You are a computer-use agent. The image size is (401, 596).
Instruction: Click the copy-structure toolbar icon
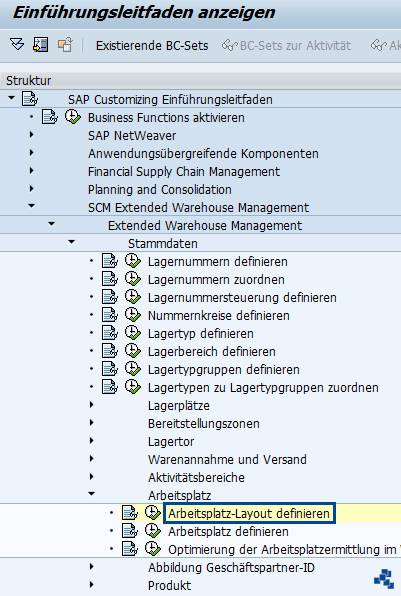[x=65, y=44]
